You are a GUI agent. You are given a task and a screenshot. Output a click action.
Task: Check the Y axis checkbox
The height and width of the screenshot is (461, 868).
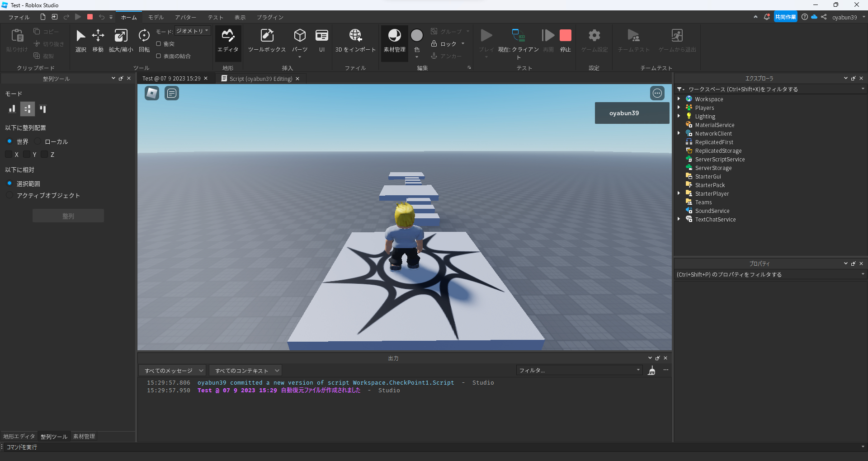27,155
